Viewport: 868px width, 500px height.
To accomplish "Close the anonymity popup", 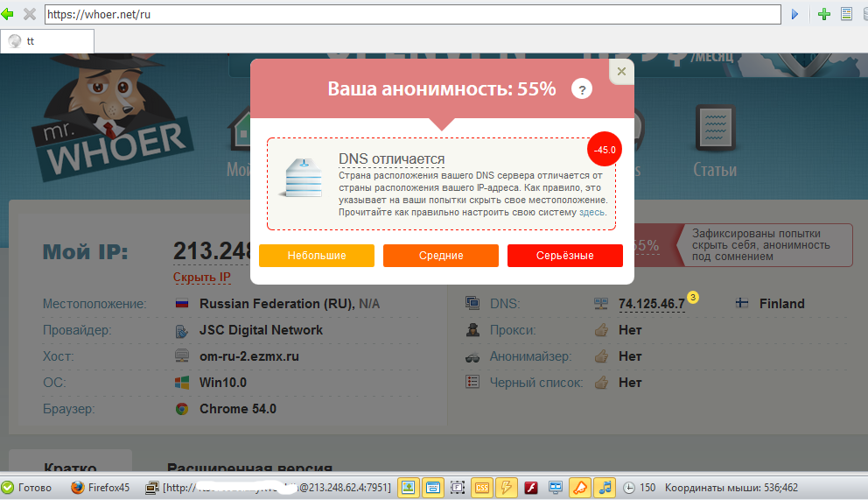I will click(x=621, y=72).
